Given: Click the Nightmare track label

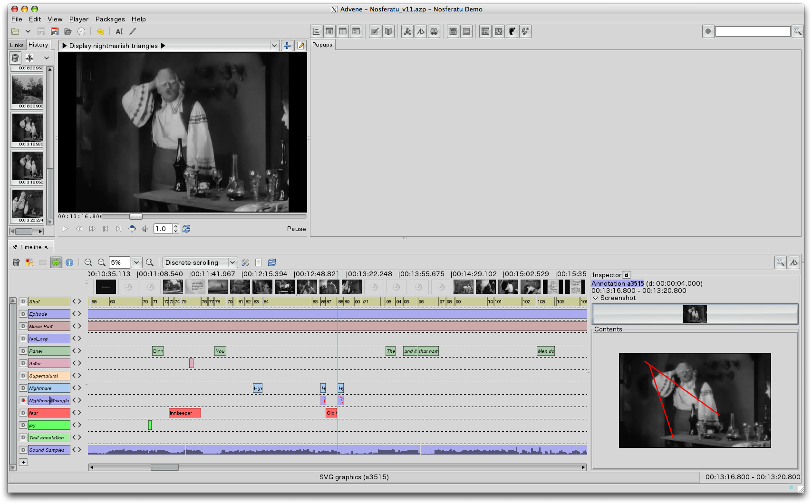Looking at the screenshot, I should coord(49,388).
